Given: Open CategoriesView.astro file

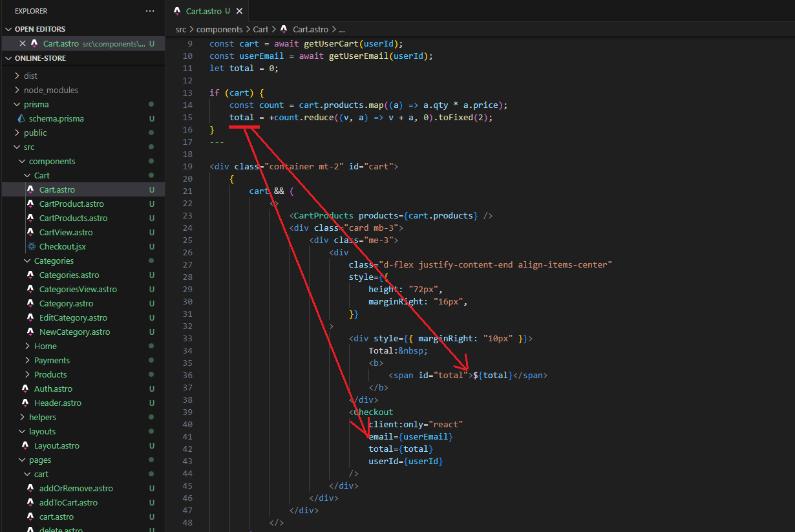Looking at the screenshot, I should (78, 289).
